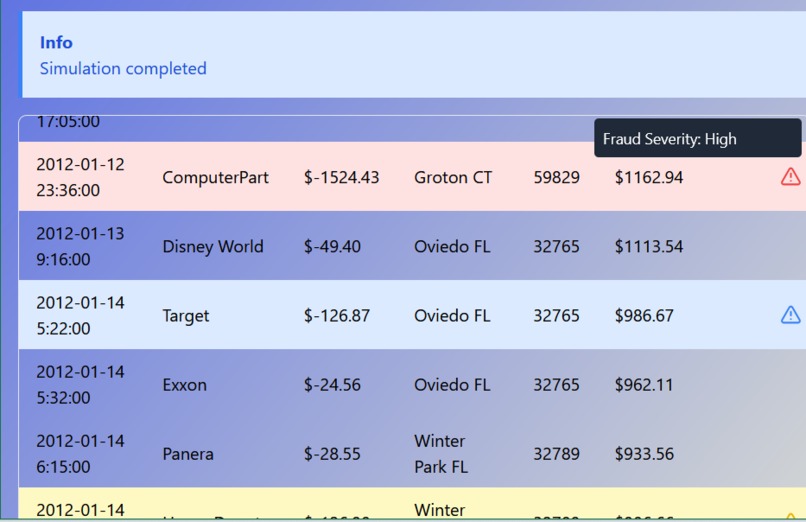Click red fraud warning icon on ComputerPart row
The height and width of the screenshot is (522, 806).
[790, 177]
